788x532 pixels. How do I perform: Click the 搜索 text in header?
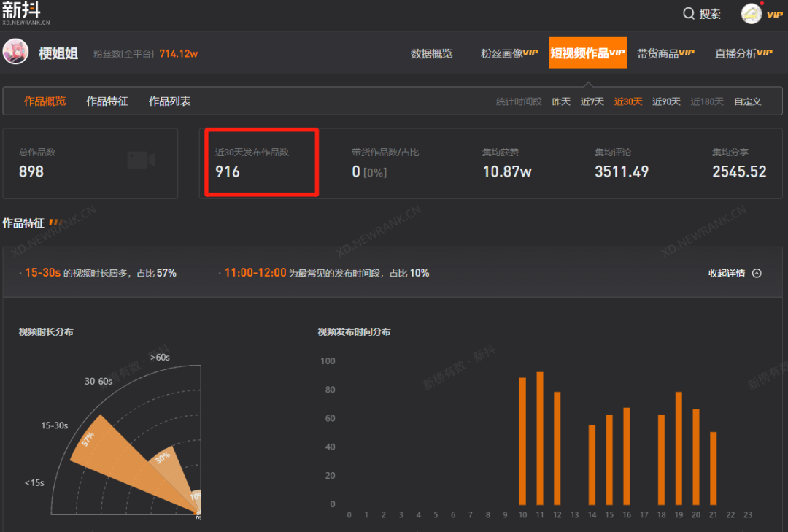(710, 14)
